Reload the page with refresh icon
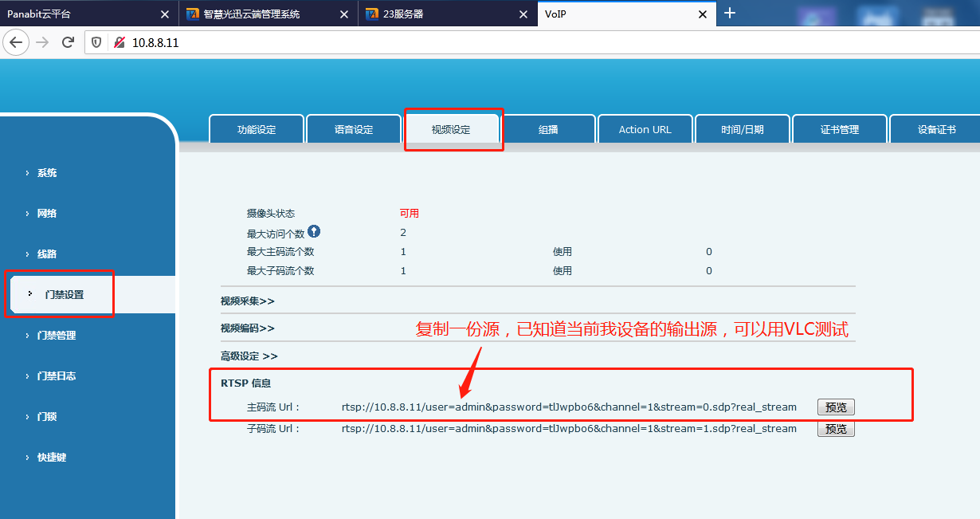This screenshot has height=519, width=980. tap(68, 42)
